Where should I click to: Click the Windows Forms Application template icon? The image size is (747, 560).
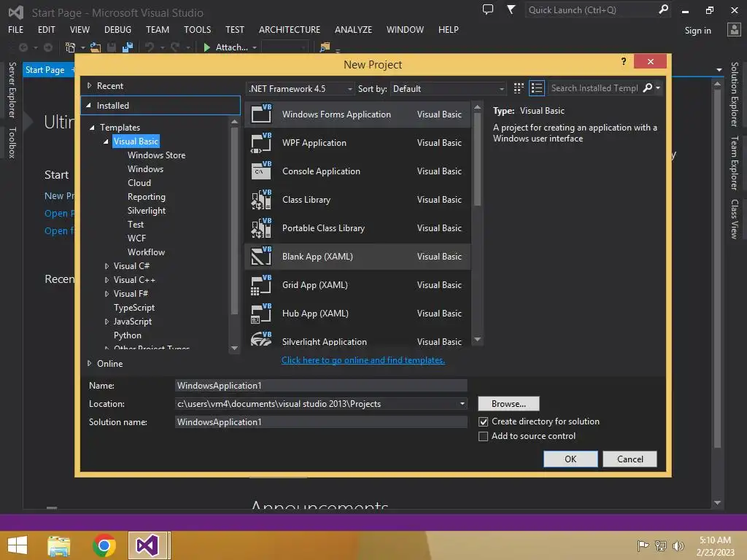coord(261,114)
